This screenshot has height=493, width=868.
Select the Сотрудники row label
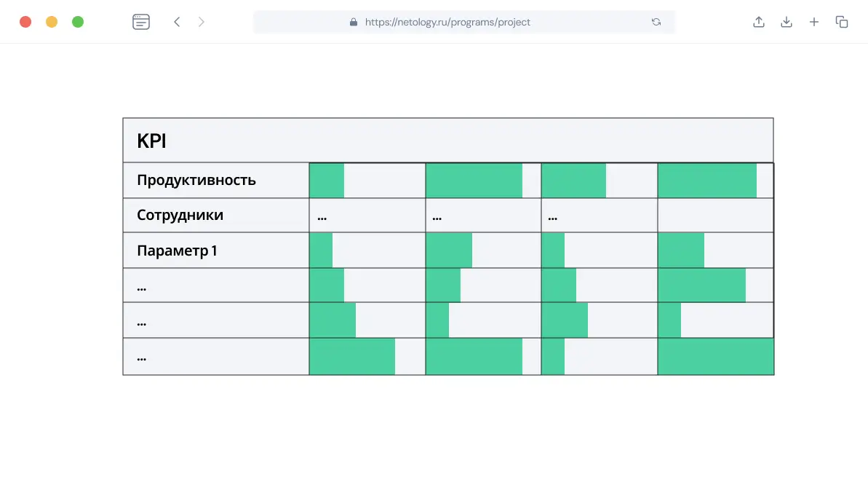tap(180, 215)
